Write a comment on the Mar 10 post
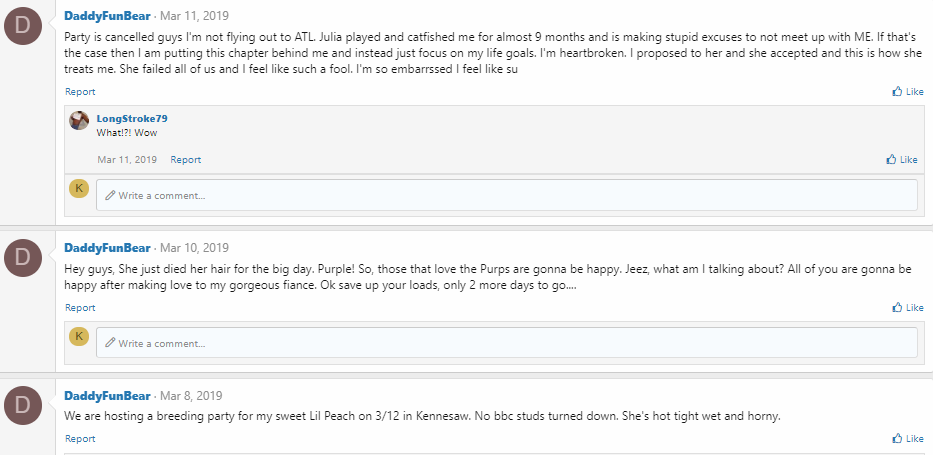The width and height of the screenshot is (933, 455). tap(506, 343)
